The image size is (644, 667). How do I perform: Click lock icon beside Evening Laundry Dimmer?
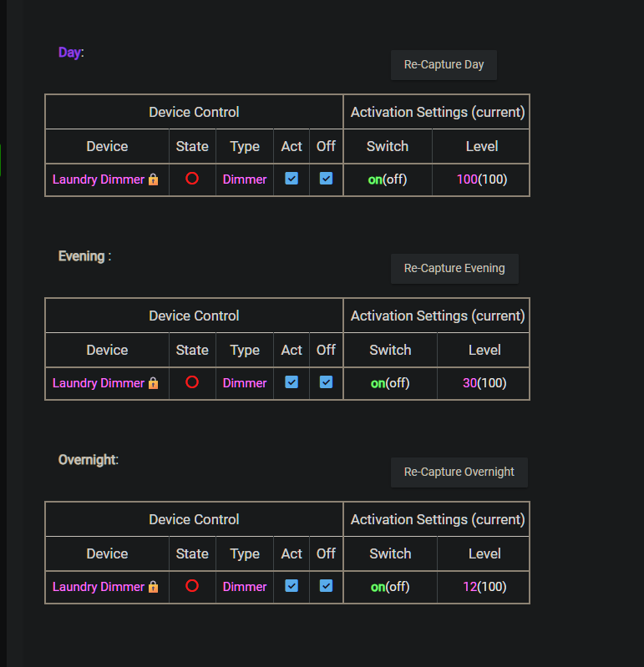click(x=153, y=383)
